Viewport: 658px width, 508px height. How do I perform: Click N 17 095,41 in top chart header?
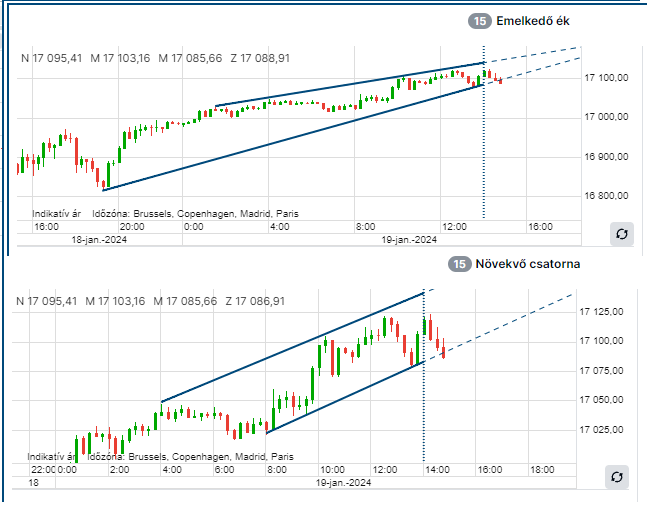pyautogui.click(x=52, y=58)
